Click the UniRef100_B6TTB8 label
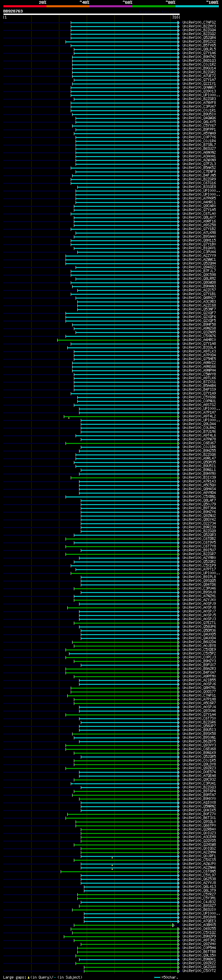The height and width of the screenshot is (980, 222). [x=199, y=951]
